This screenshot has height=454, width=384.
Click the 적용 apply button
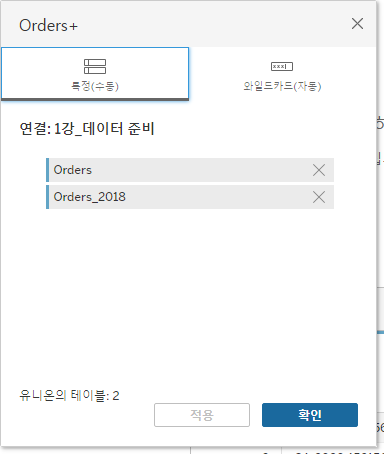tap(202, 415)
